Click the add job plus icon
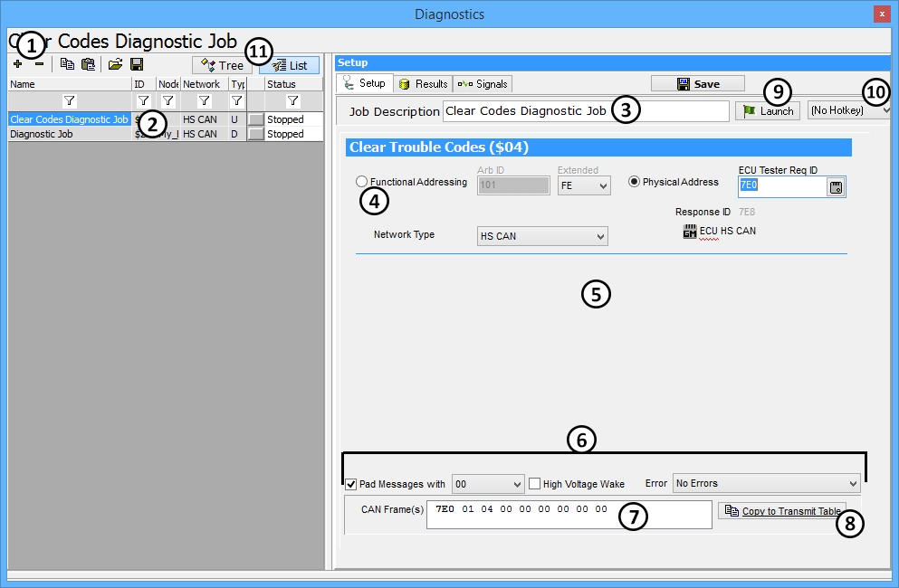Screen dimensions: 899x588 tap(17, 64)
